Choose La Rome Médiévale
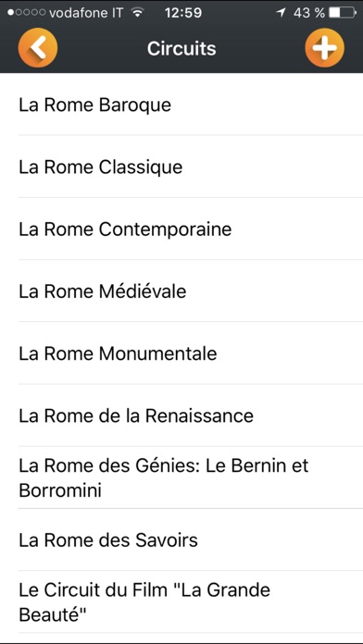Image resolution: width=363 pixels, height=644 pixels. coord(181,291)
